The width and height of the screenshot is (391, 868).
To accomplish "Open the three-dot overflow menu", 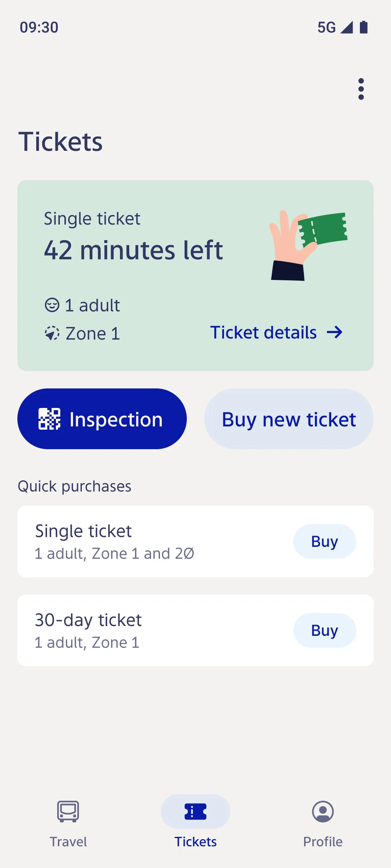I will (x=361, y=89).
